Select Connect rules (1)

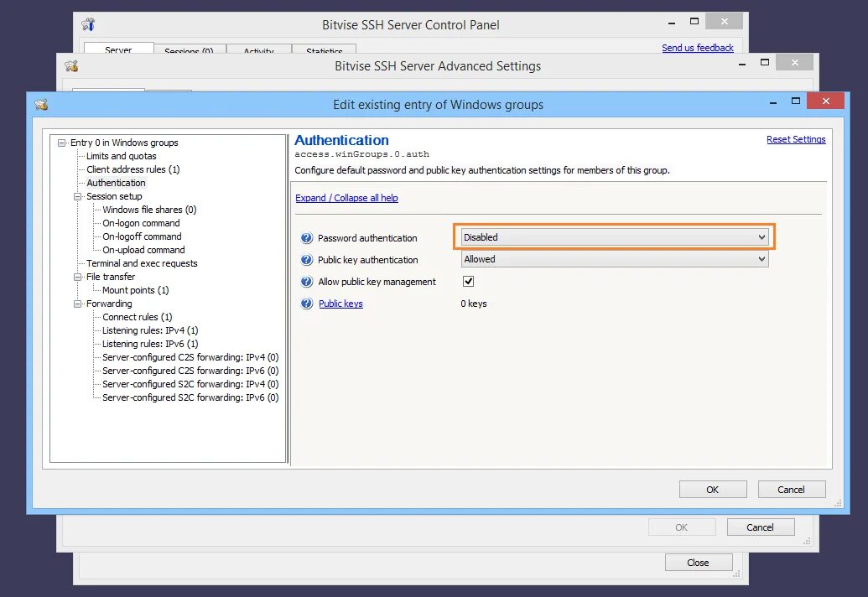[x=137, y=317]
